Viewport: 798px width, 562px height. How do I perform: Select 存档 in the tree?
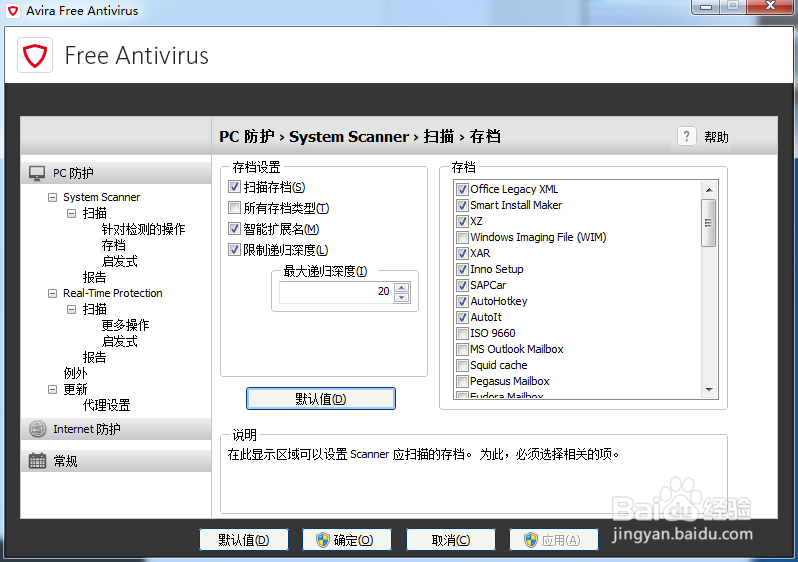tap(113, 245)
